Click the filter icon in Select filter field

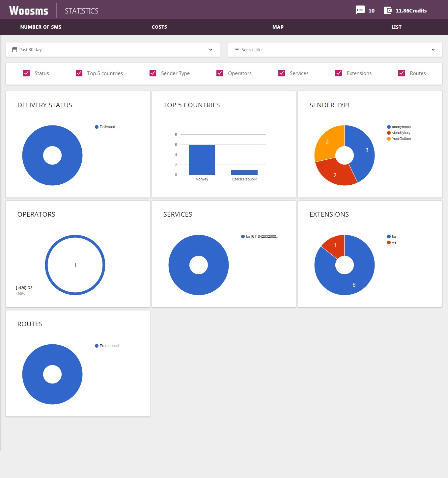coord(237,49)
